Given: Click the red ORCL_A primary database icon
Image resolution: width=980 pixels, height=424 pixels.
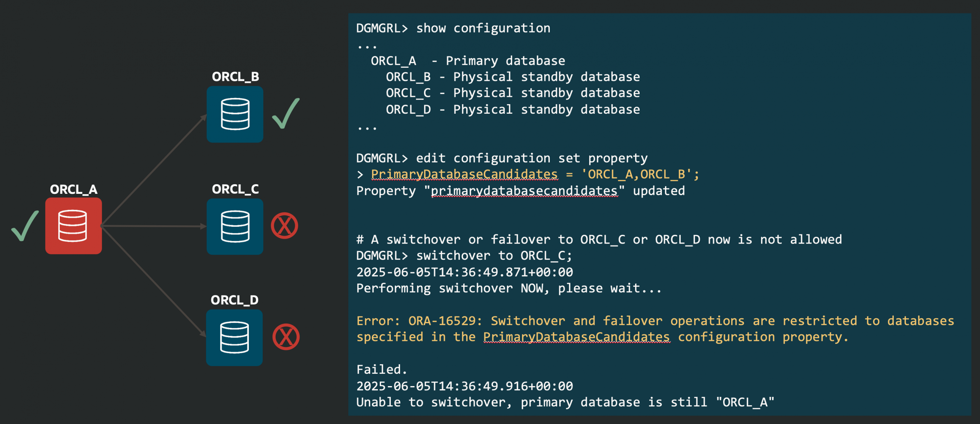Looking at the screenshot, I should point(73,226).
